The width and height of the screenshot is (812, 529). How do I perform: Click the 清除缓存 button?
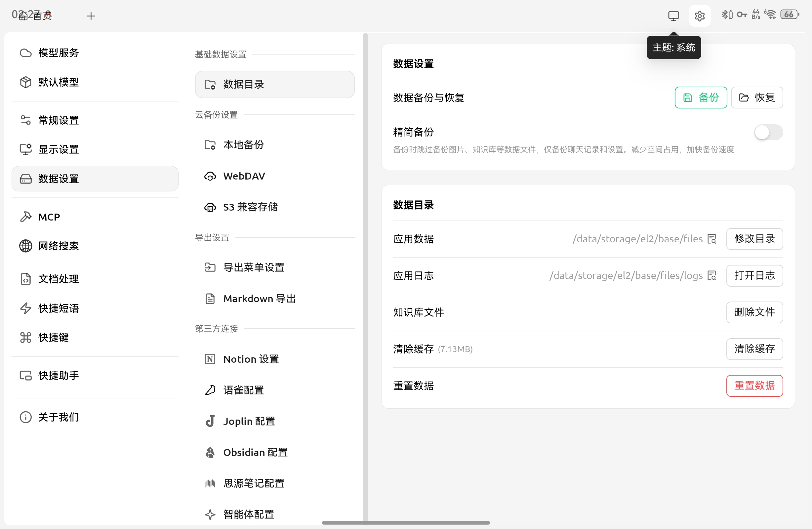point(754,349)
